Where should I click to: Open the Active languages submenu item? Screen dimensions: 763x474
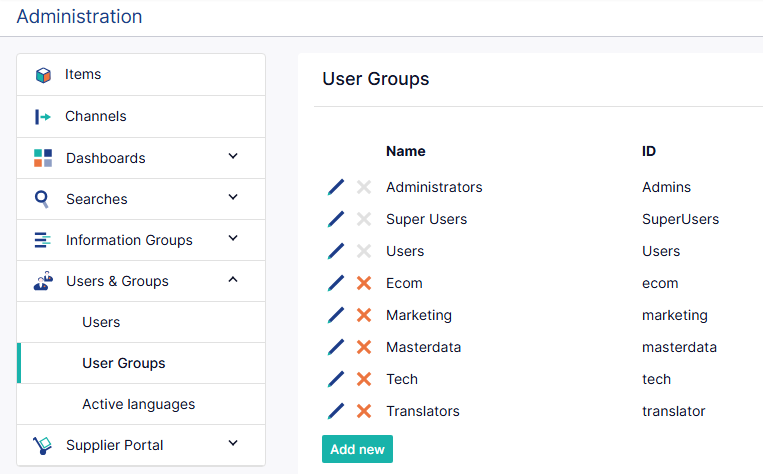pos(141,404)
